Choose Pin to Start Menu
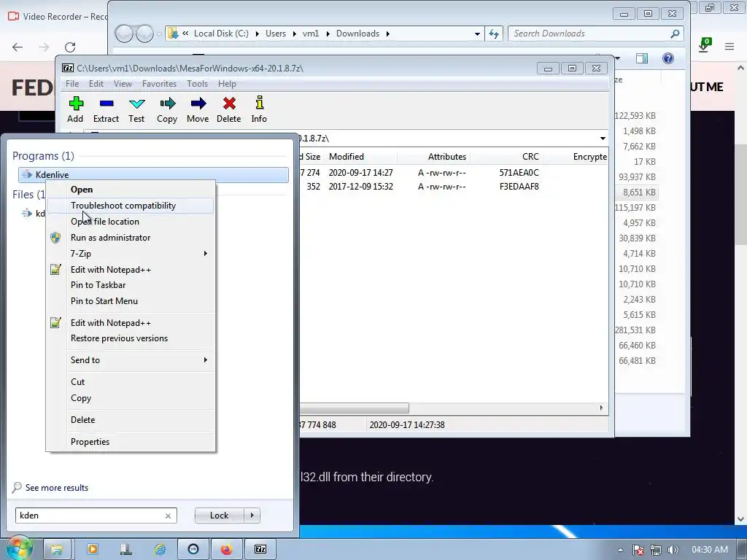747x560 pixels. tap(131, 301)
